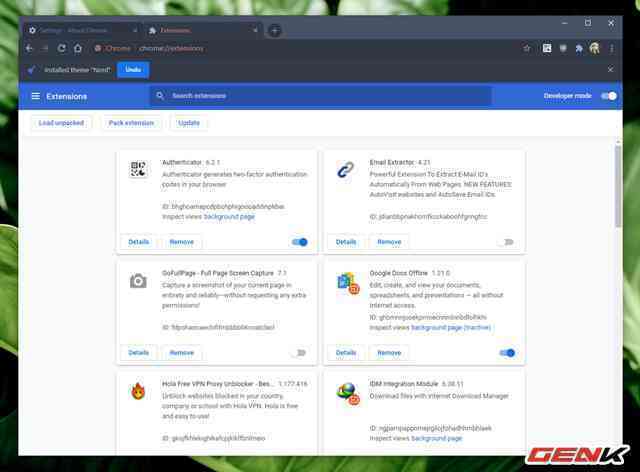
Task: Select the Extensions browser tab
Action: tap(202, 30)
